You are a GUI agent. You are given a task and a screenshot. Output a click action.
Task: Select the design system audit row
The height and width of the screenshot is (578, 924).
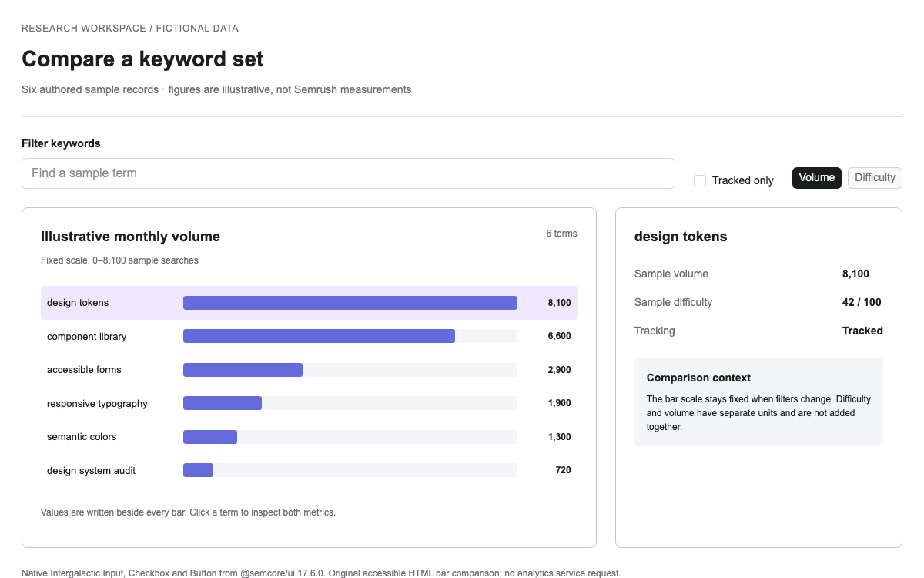coord(309,470)
